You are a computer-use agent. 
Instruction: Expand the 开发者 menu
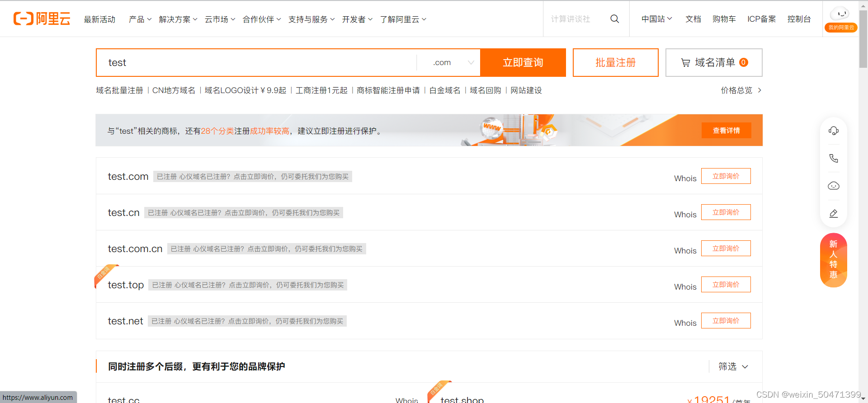[x=357, y=19]
